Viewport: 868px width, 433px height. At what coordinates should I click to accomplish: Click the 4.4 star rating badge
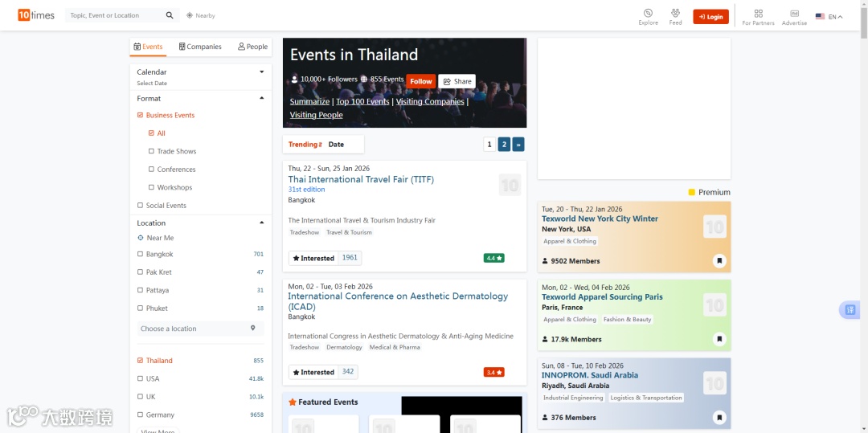tap(493, 258)
